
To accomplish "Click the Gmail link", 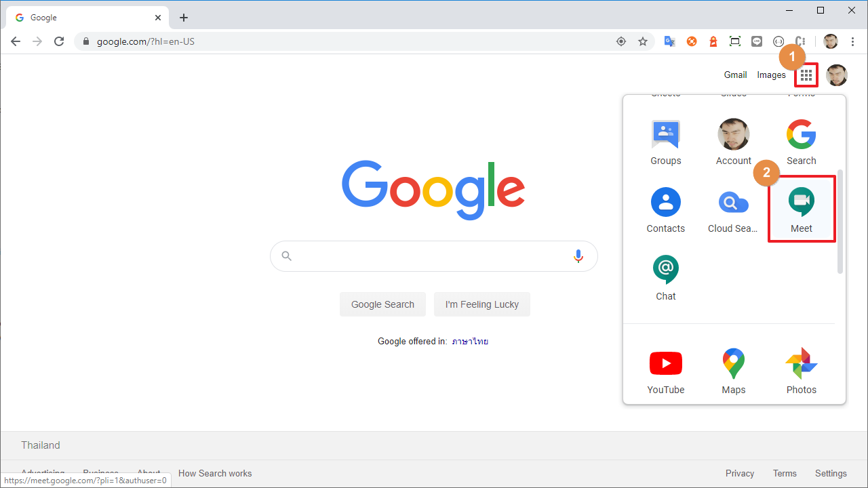I will click(735, 75).
